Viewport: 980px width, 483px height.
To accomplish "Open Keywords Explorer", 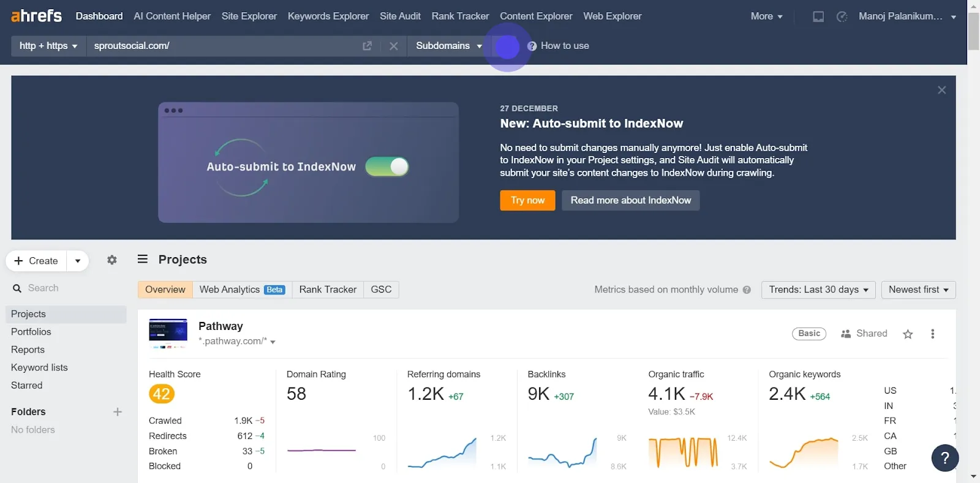I will (x=328, y=17).
